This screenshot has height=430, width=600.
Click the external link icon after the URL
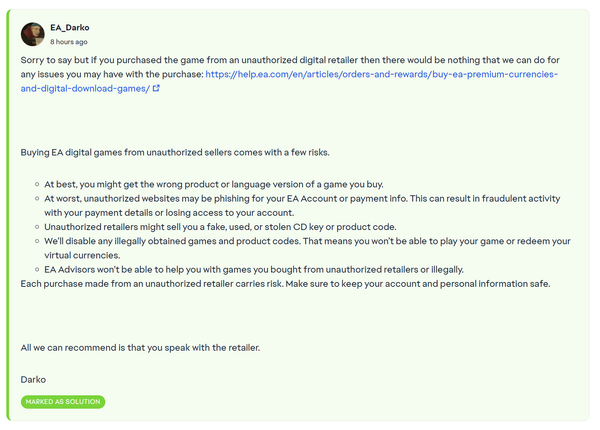[156, 89]
